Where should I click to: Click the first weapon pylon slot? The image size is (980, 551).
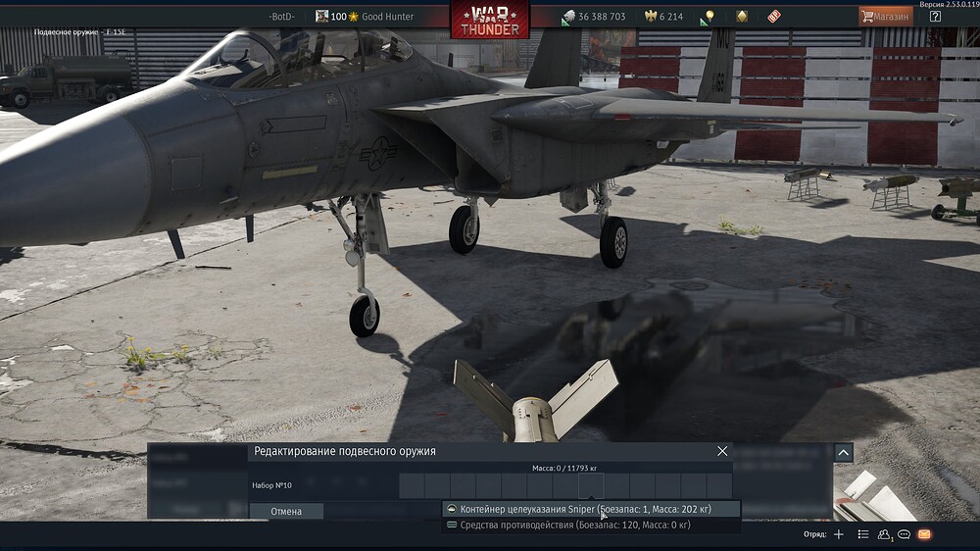click(x=412, y=485)
